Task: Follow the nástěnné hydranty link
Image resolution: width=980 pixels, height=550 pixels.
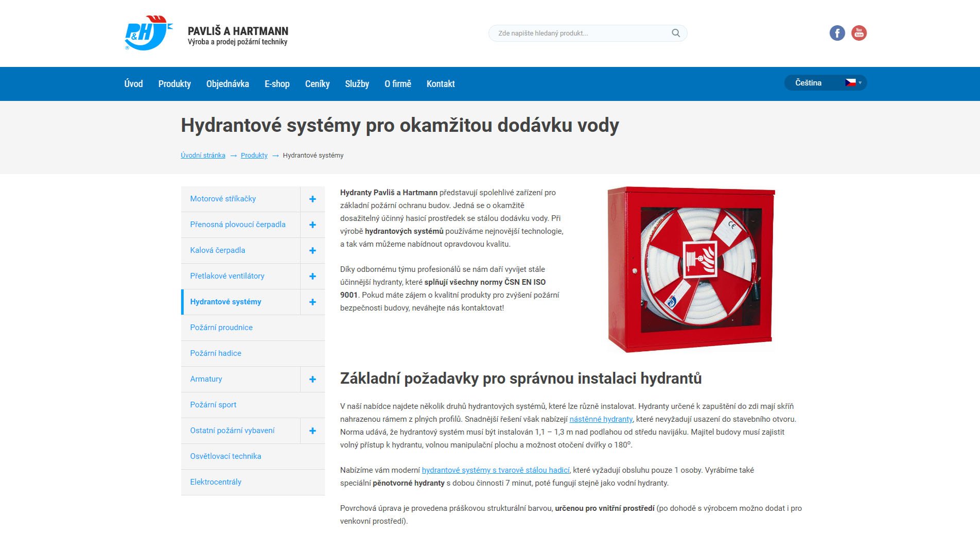Action: pyautogui.click(x=601, y=419)
